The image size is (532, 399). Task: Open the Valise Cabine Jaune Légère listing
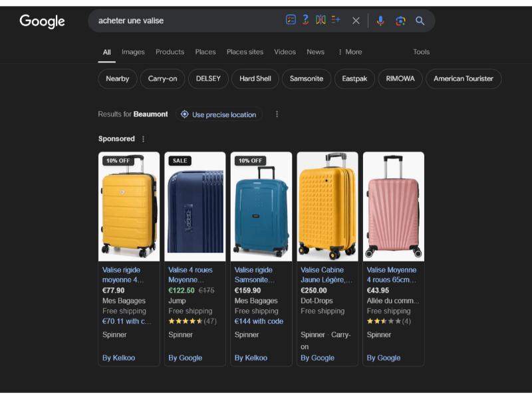(x=326, y=275)
